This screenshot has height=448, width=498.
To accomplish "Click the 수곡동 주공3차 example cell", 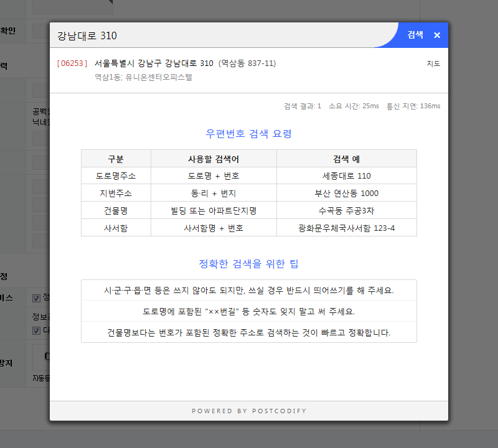I will [x=346, y=211].
